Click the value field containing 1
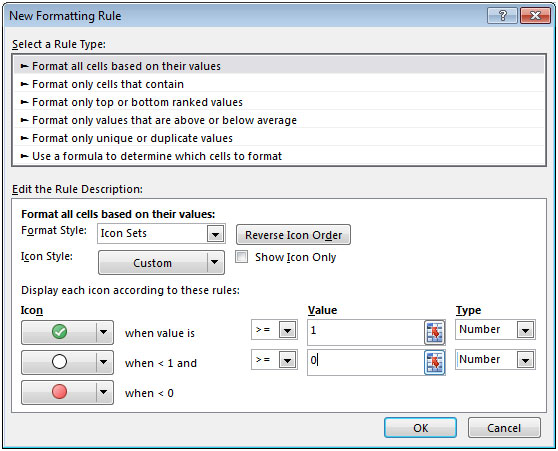The width and height of the screenshot is (558, 451). click(x=365, y=332)
